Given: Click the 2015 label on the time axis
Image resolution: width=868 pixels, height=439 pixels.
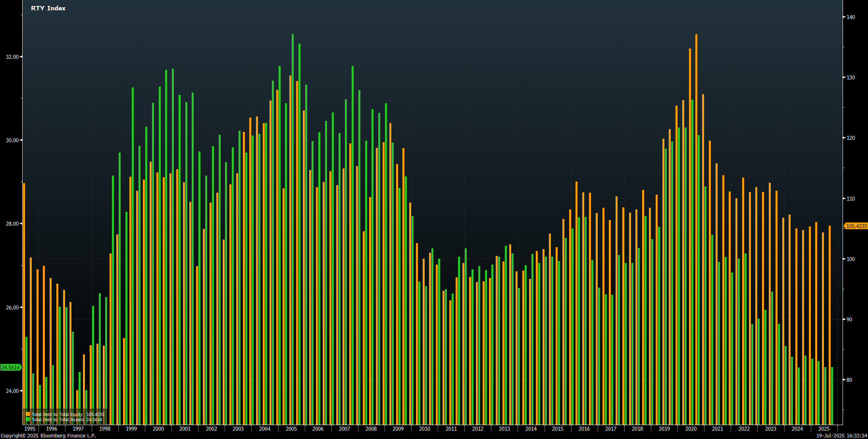Looking at the screenshot, I should point(557,429).
